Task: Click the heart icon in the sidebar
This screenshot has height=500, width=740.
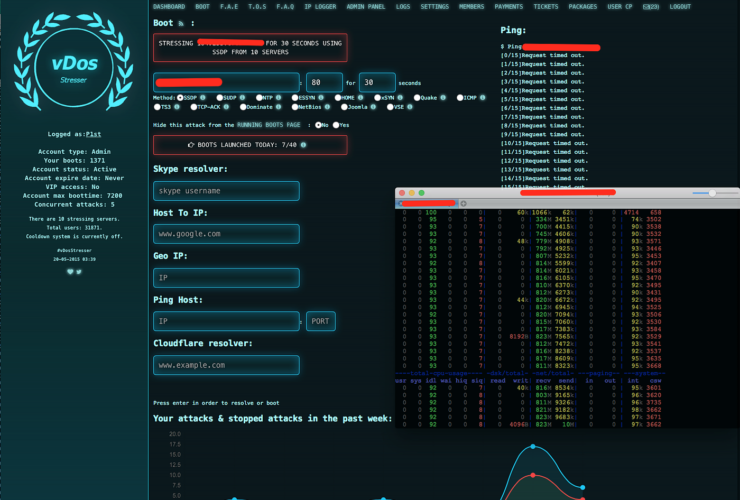Action: pos(69,271)
